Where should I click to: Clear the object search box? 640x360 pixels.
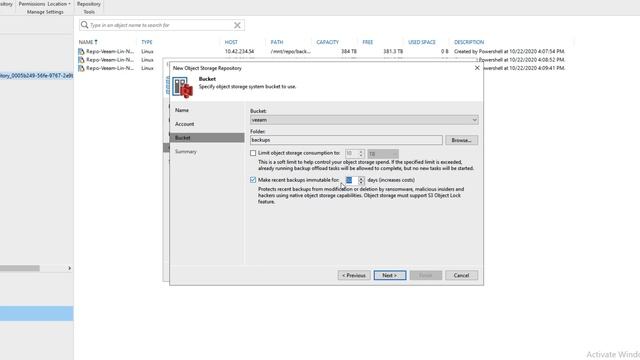[x=237, y=25]
